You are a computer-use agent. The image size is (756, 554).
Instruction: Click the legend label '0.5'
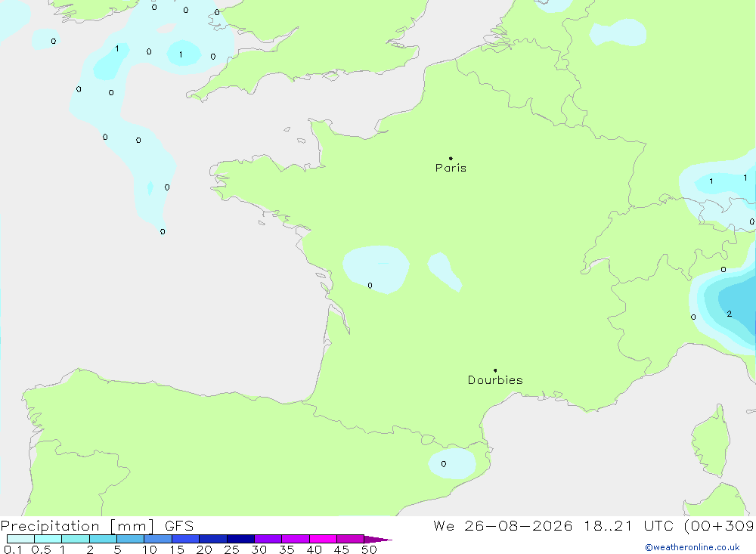41,549
